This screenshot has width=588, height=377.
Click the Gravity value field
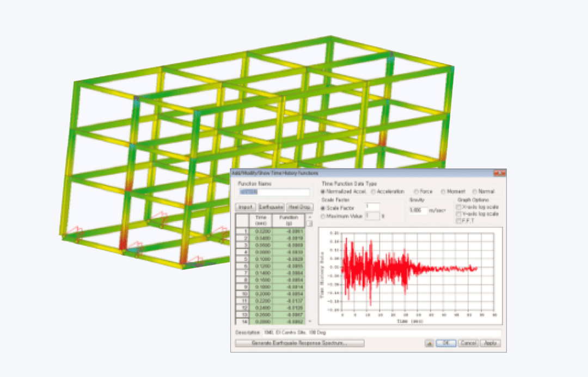418,210
